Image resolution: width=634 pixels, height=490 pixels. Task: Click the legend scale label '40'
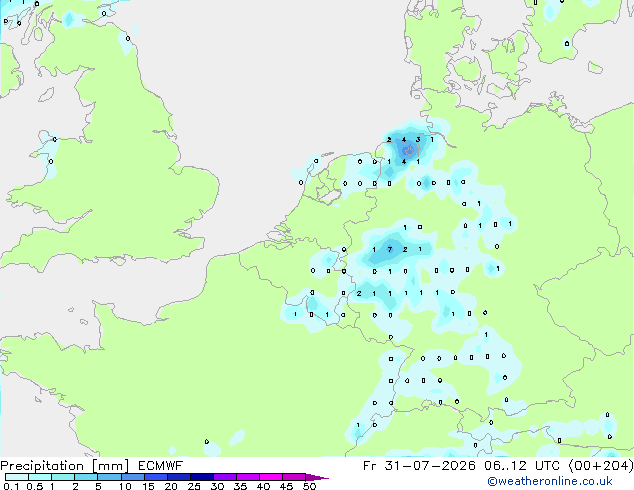(263, 486)
